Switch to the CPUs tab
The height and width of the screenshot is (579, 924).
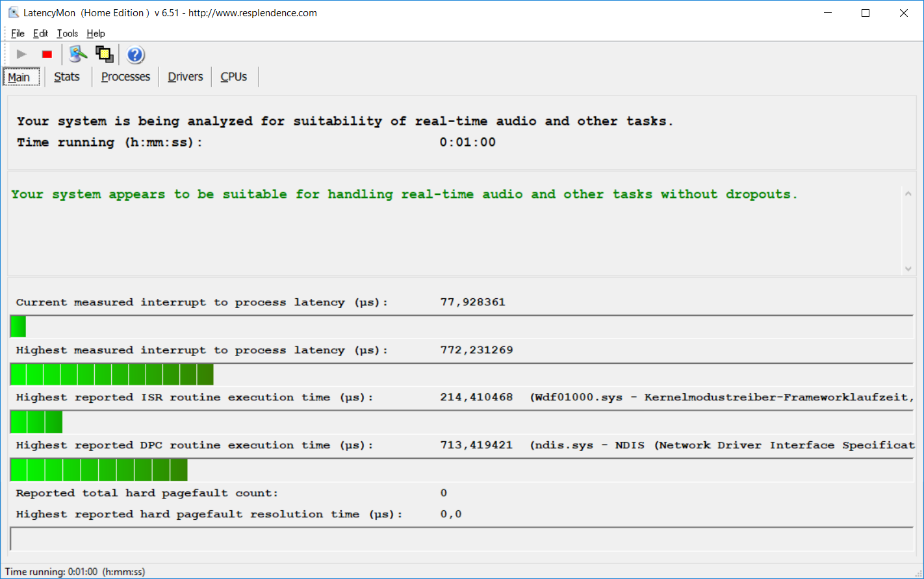[x=233, y=77]
